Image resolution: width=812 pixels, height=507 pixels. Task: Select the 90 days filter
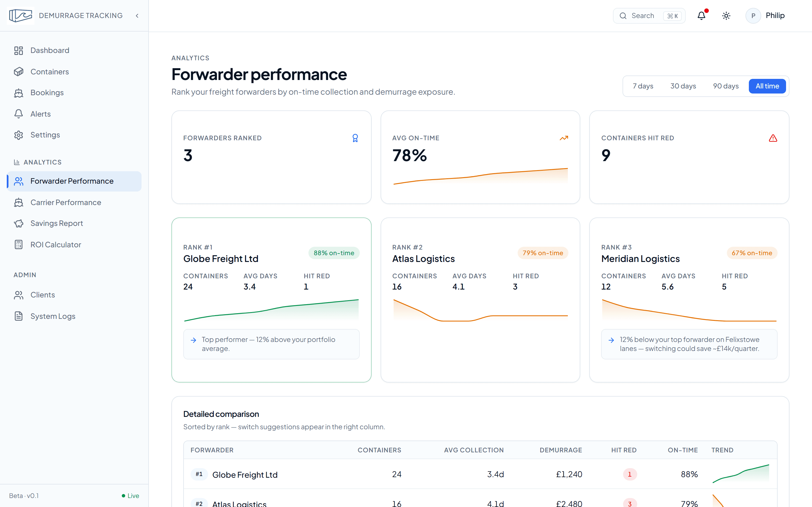tap(725, 86)
